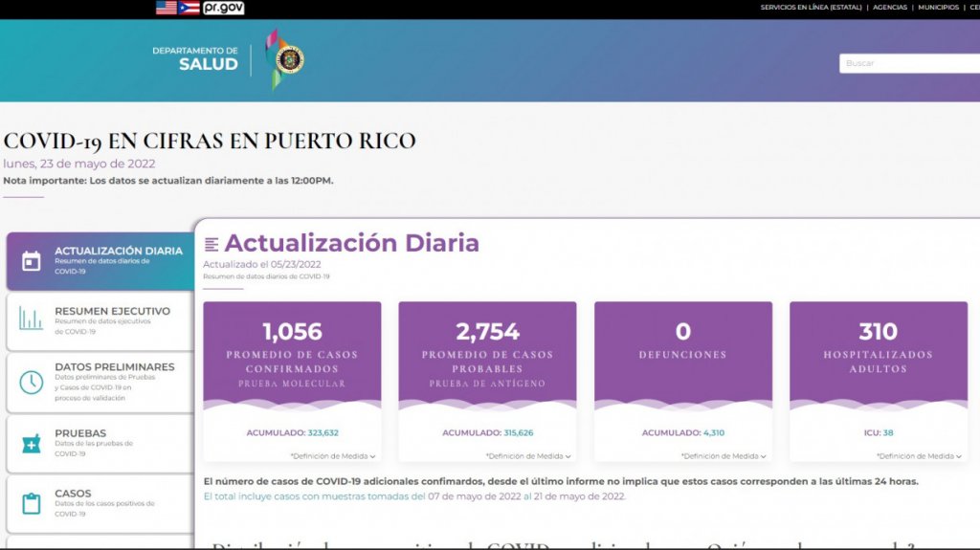Click 'Resumen de datos diarios de COVID-19' under the heading
Viewport: 980px width, 550px height.
[x=266, y=276]
